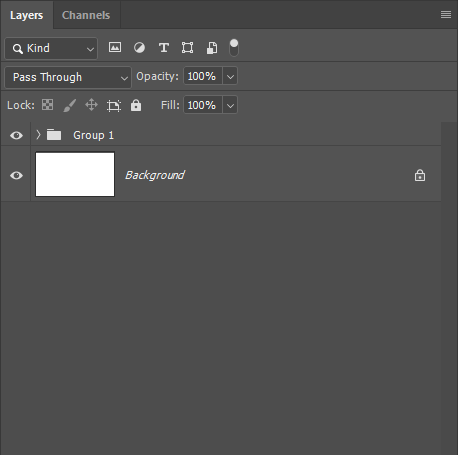Lock image pixels brush icon
Image resolution: width=458 pixels, height=455 pixels.
70,105
